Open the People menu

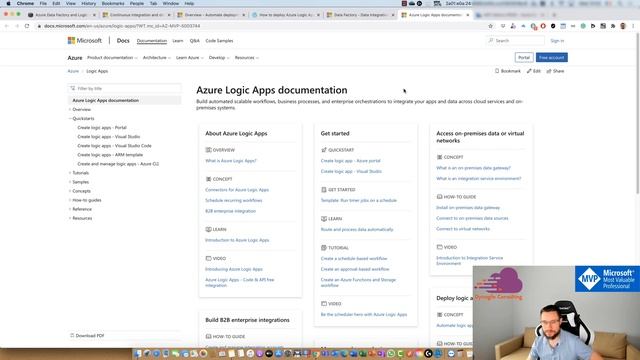pos(137,3)
